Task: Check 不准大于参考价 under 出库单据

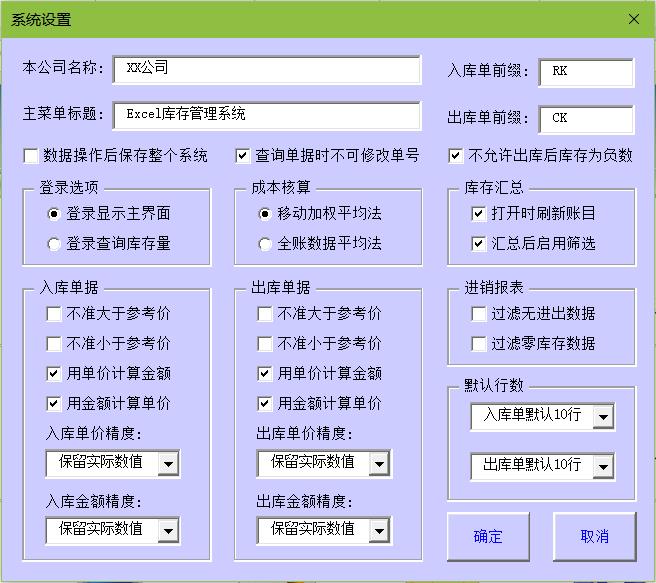Action: click(265, 314)
